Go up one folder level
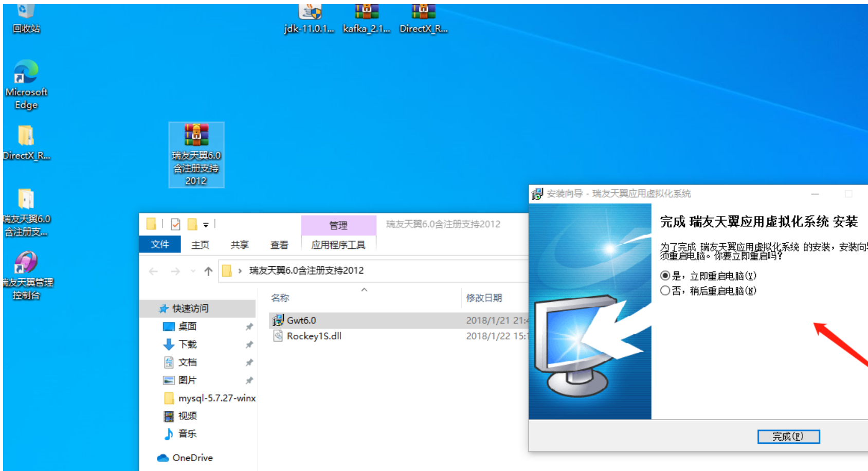 tap(208, 271)
